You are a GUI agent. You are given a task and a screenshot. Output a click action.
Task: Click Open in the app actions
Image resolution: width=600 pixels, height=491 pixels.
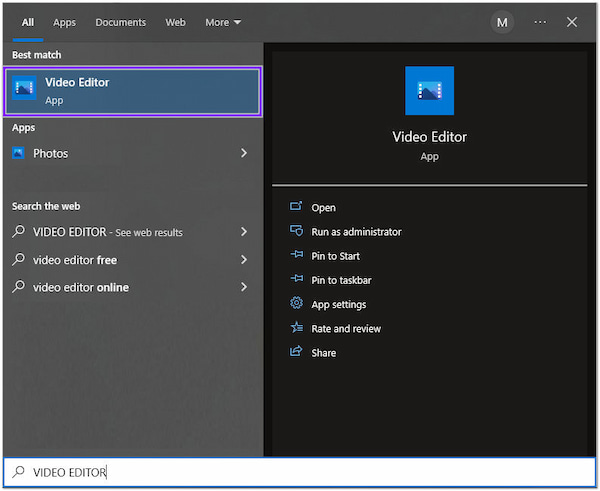[x=323, y=208]
